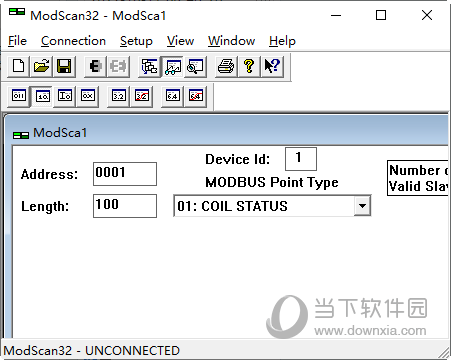Open the File menu
The image size is (451, 360).
pyautogui.click(x=17, y=41)
